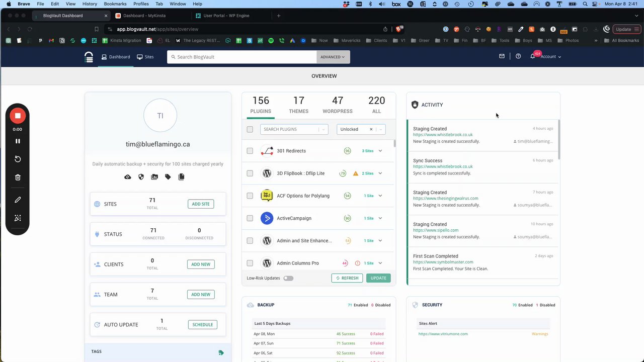Click the Brave Shields icon in address bar
644x362 pixels.
(x=400, y=29)
